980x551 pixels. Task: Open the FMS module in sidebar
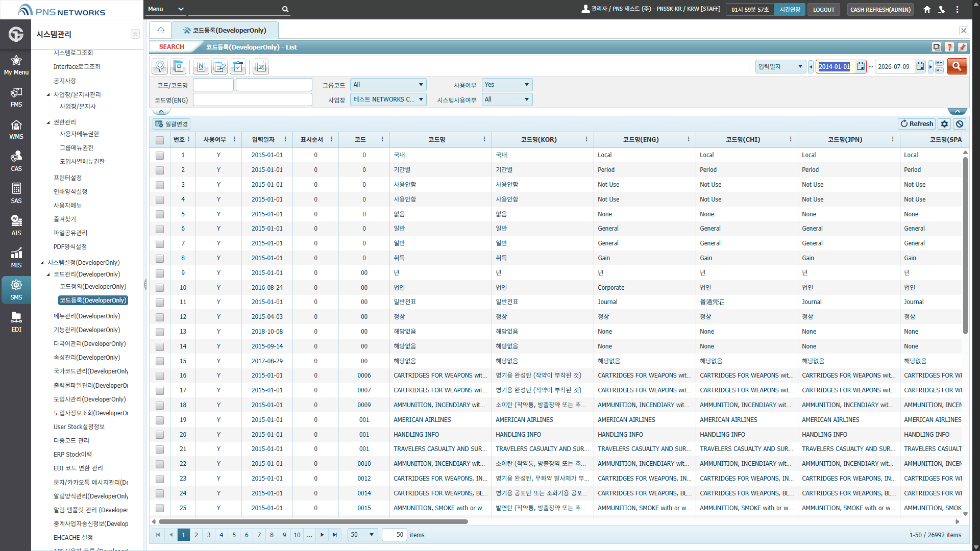click(16, 97)
